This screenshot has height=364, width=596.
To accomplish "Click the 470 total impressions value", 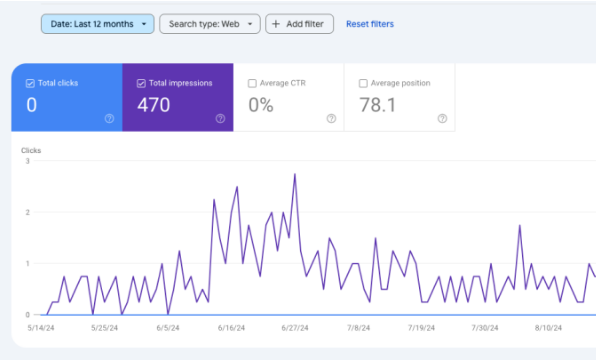I will (x=154, y=105).
